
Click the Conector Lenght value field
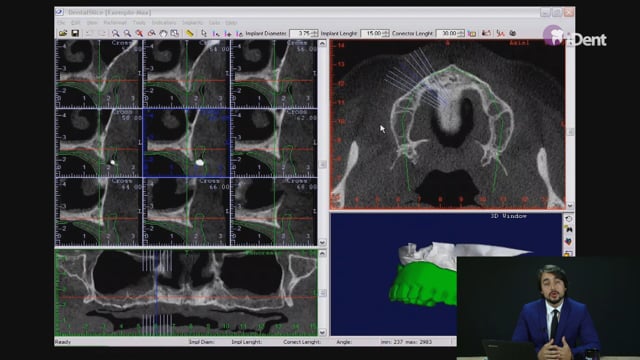(447, 33)
